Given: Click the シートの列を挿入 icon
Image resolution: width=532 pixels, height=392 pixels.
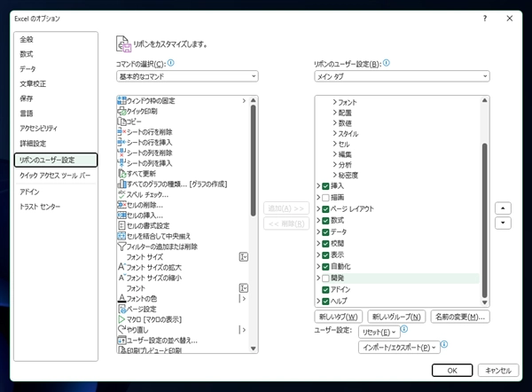Looking at the screenshot, I should [x=121, y=163].
